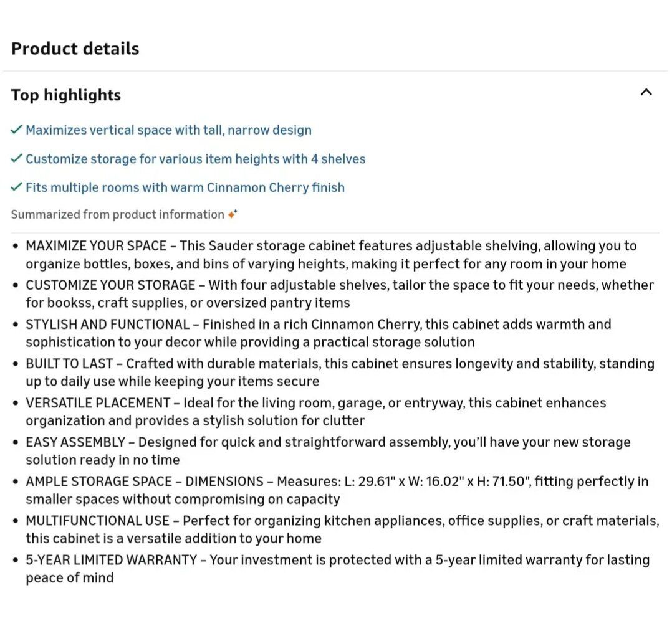Open "Customize storage for various item heights" highlight

(195, 159)
